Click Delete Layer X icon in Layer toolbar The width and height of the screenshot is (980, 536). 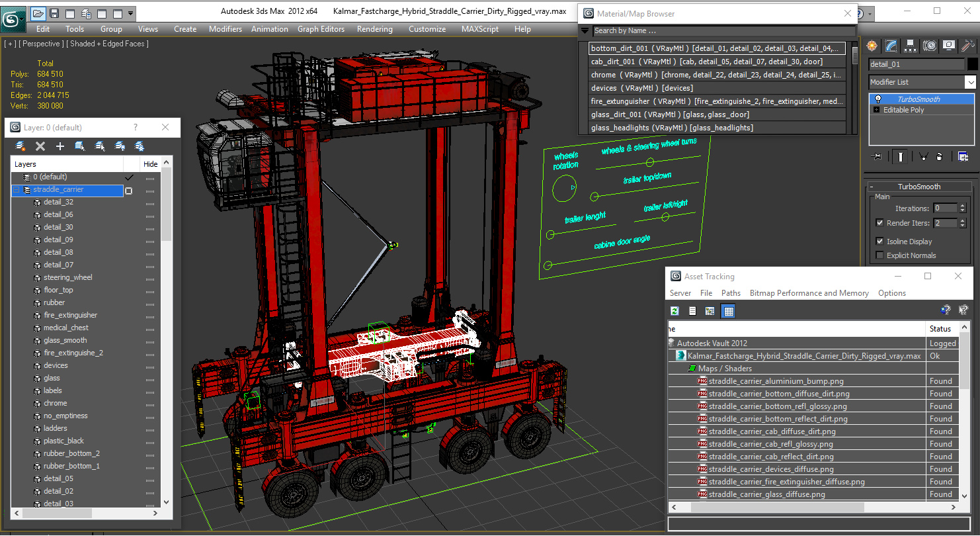(40, 146)
